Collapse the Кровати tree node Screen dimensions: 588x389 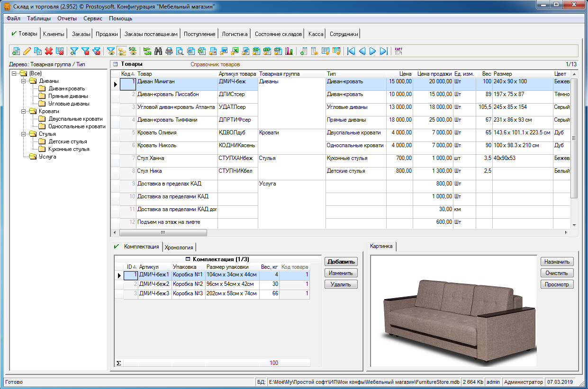[x=22, y=111]
